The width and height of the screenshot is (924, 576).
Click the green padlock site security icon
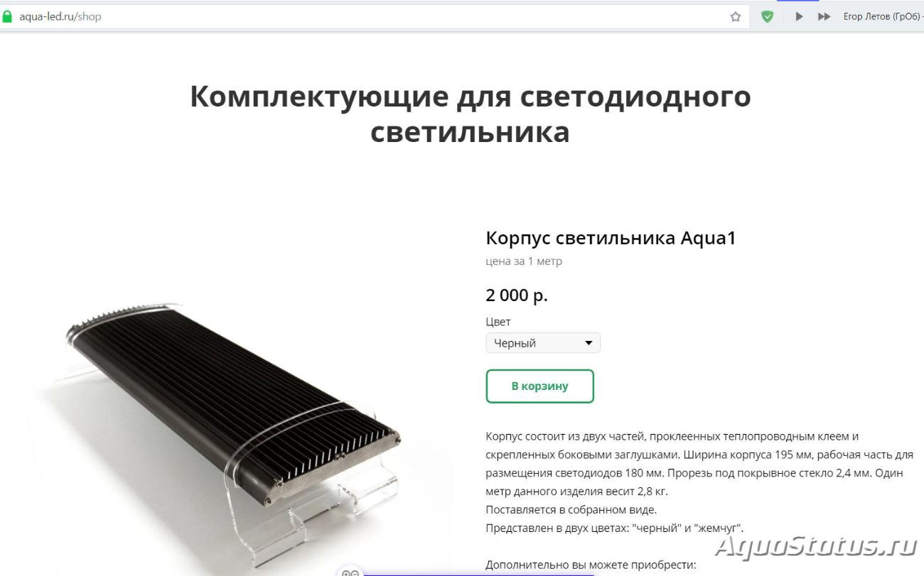tap(8, 16)
